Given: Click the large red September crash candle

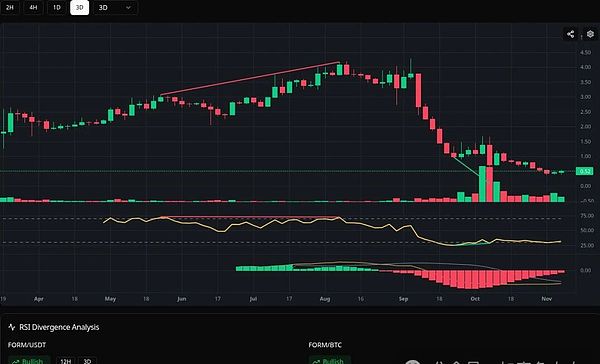Looking at the screenshot, I should [x=418, y=90].
